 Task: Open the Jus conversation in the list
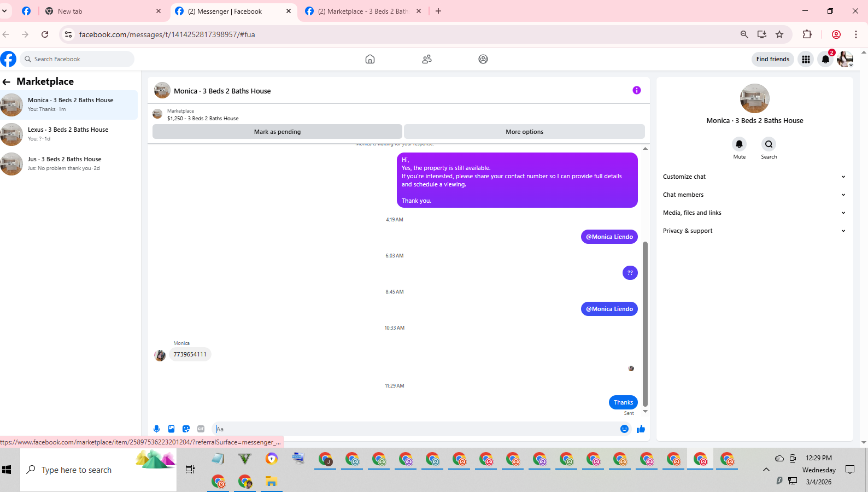[69, 164]
